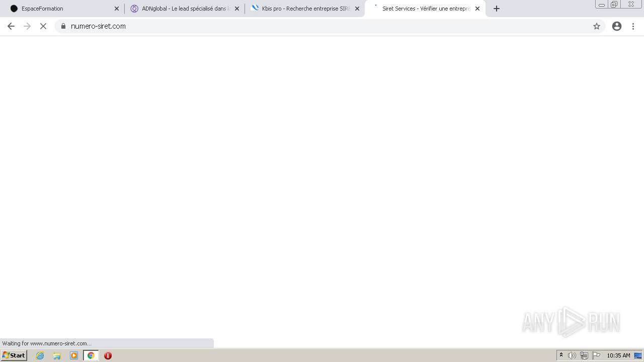Go back to previous page

11,26
